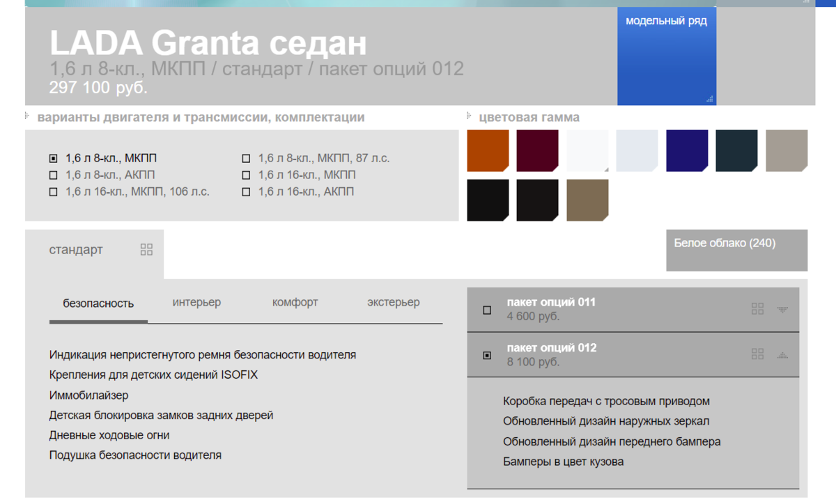Open grid icon for пакет опций 012
836x504 pixels.
[758, 354]
